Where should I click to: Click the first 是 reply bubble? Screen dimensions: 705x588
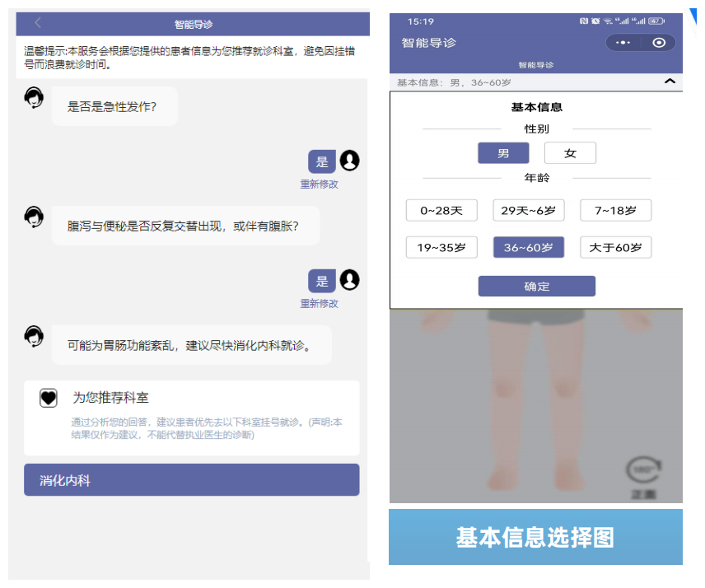[322, 161]
